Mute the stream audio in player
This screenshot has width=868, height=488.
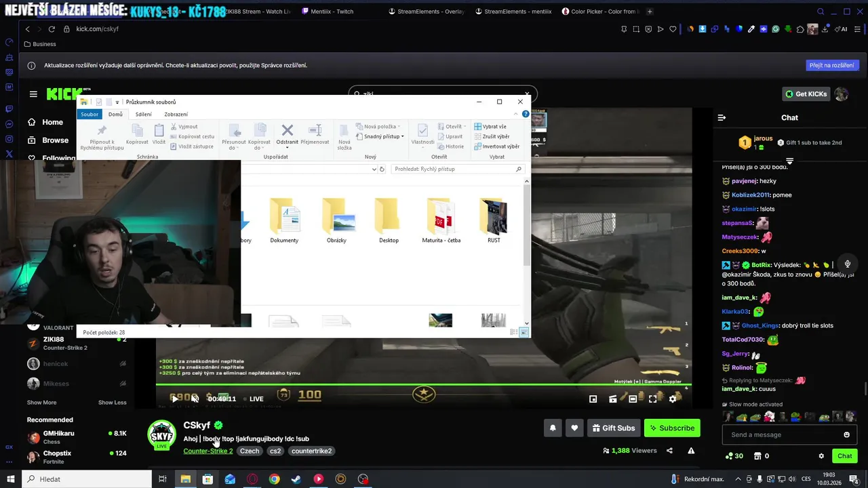(x=195, y=399)
